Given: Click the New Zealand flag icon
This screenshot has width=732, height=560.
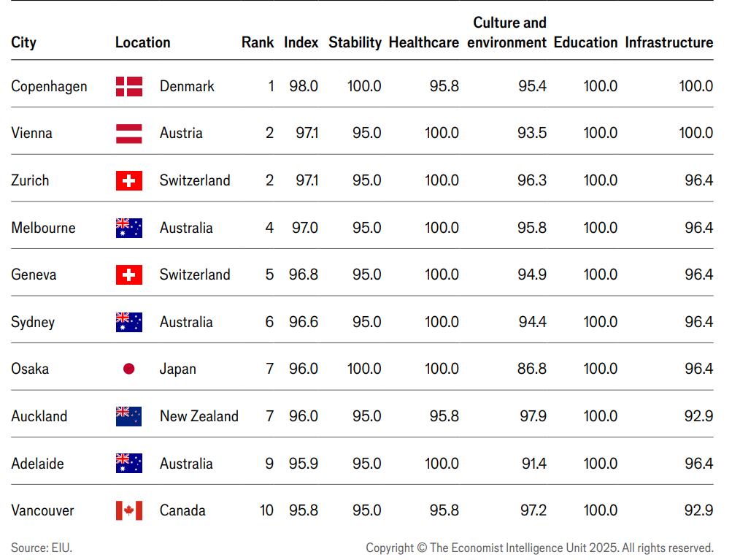Looking at the screenshot, I should 129,416.
